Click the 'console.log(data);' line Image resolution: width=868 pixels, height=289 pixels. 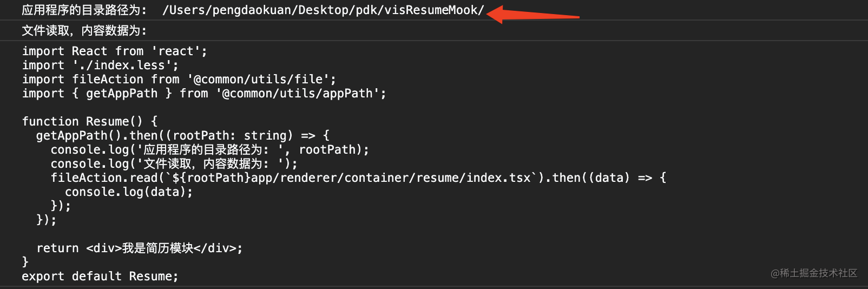click(129, 192)
